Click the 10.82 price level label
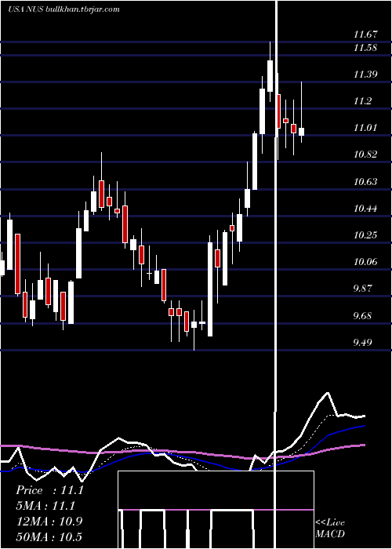The height and width of the screenshot is (549, 392). (365, 155)
